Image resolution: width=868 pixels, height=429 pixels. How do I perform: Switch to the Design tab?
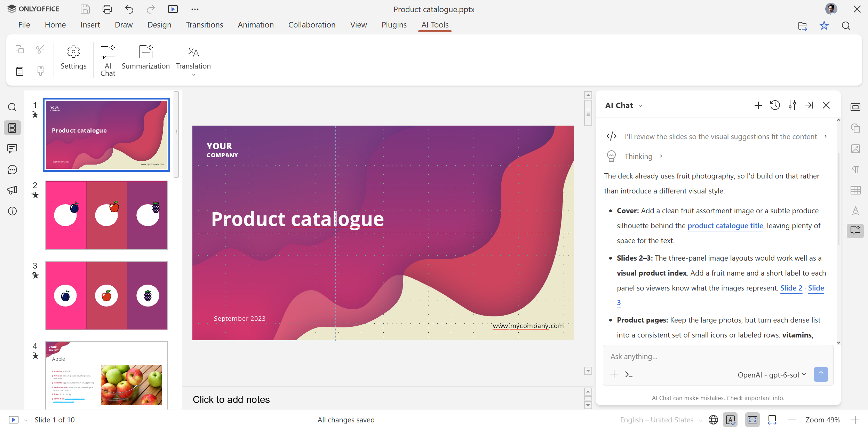159,25
